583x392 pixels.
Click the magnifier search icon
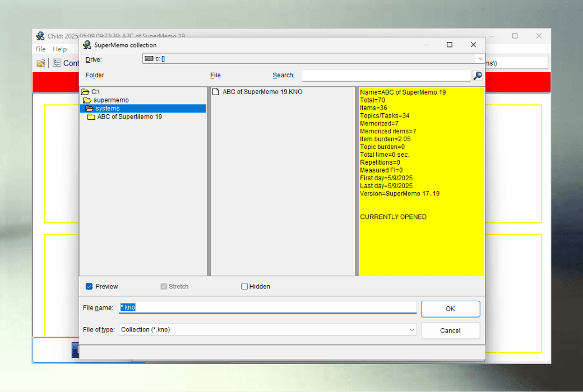tap(478, 76)
